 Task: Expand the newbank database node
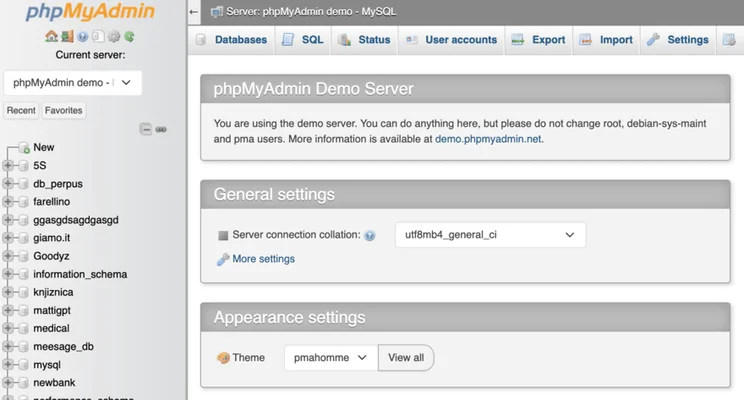tap(8, 382)
